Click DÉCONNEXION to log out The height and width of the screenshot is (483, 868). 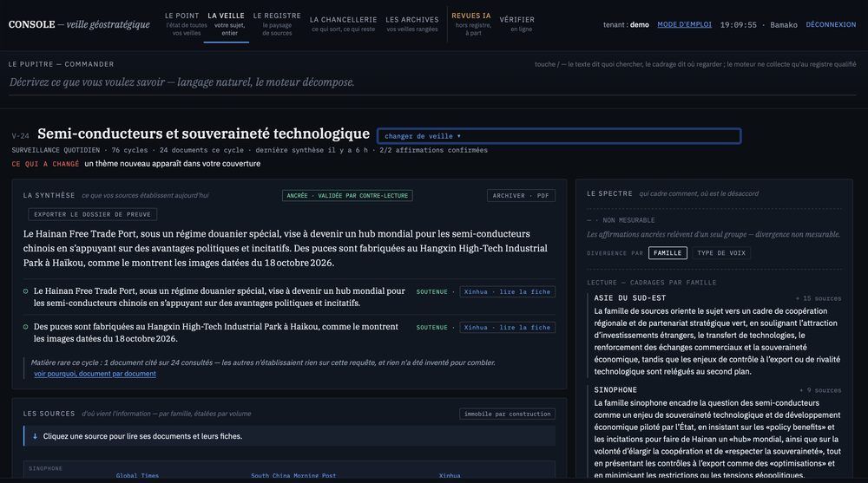pyautogui.click(x=831, y=24)
